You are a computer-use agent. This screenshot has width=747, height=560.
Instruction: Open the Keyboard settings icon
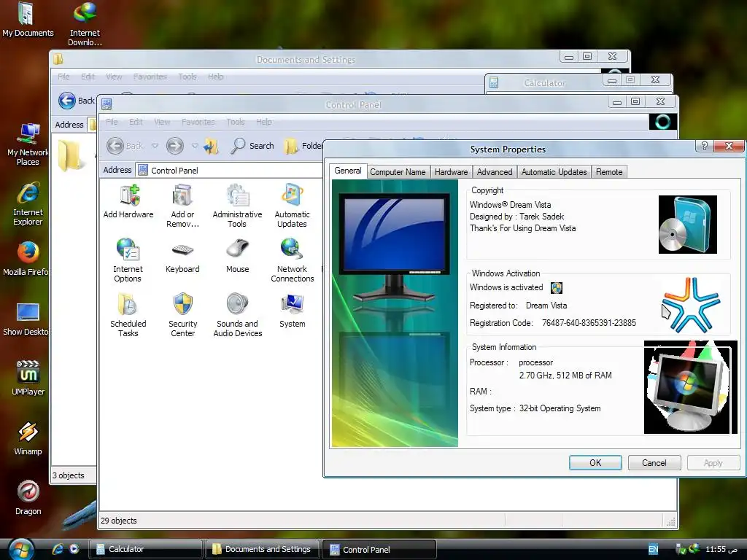pos(182,256)
